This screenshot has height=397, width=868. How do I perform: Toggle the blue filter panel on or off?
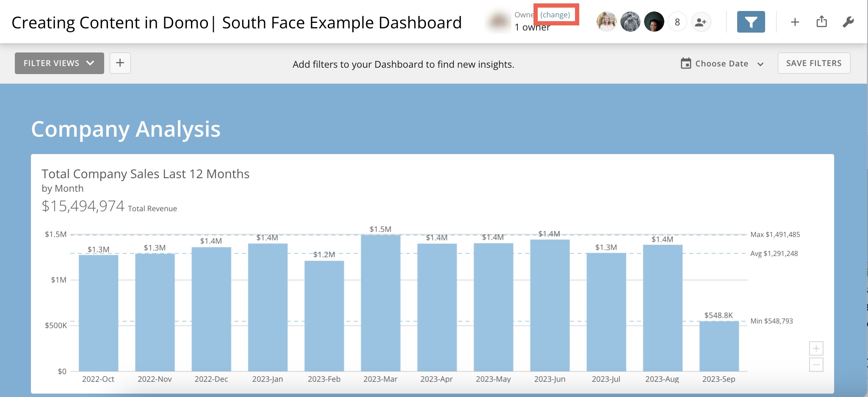click(751, 22)
